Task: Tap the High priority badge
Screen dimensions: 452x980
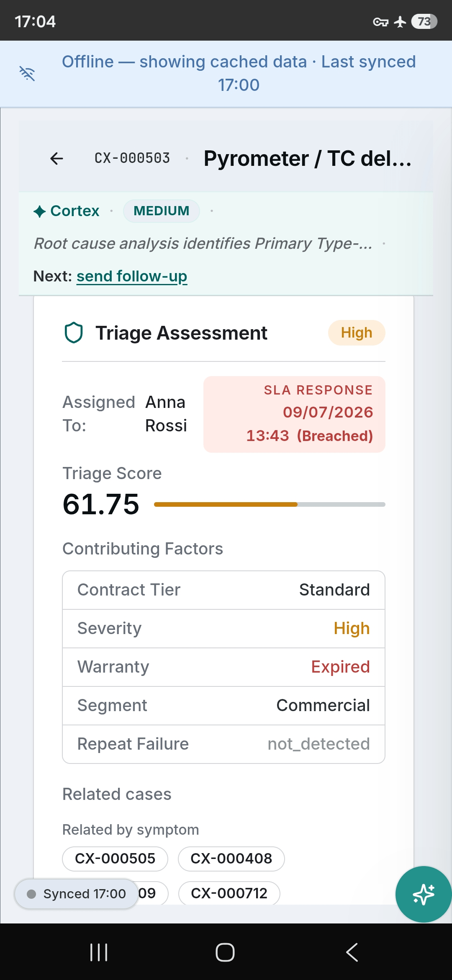Action: 357,333
